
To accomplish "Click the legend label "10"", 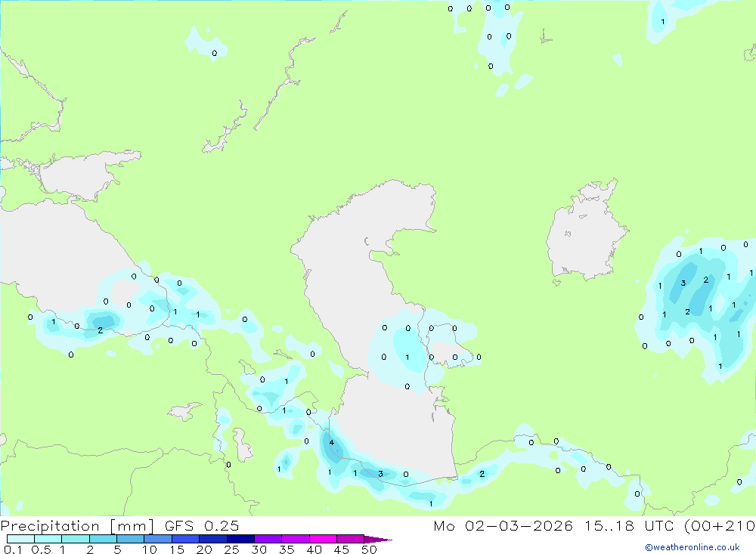I will coord(150,549).
